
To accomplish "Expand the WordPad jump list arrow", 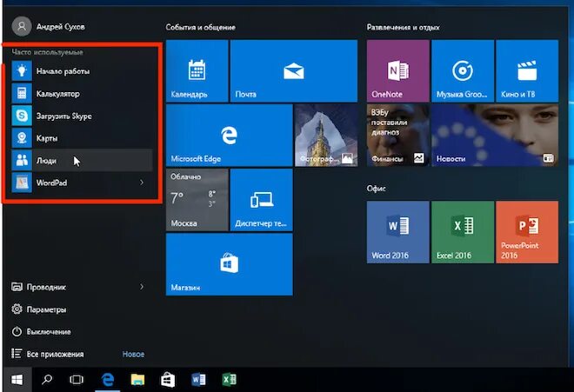I will coord(142,183).
